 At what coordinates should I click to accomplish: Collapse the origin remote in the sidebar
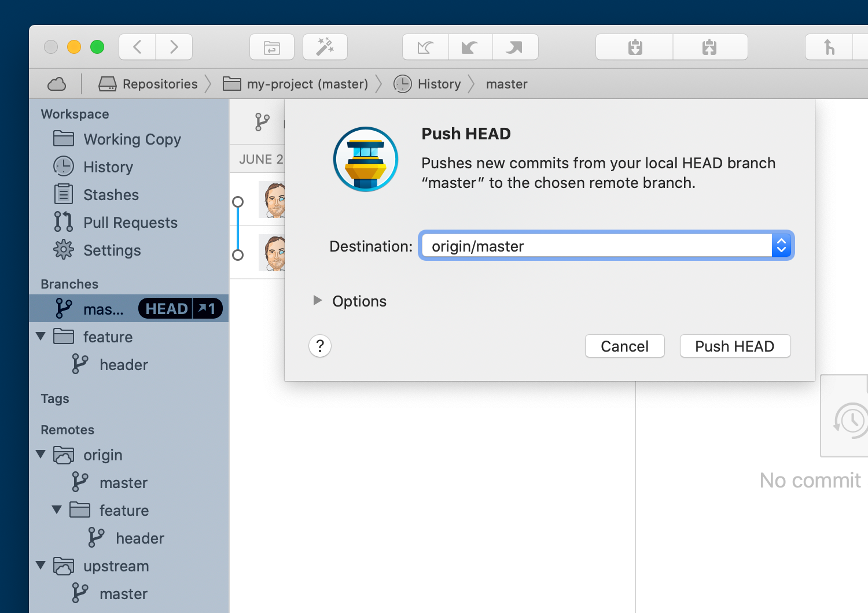pyautogui.click(x=41, y=455)
